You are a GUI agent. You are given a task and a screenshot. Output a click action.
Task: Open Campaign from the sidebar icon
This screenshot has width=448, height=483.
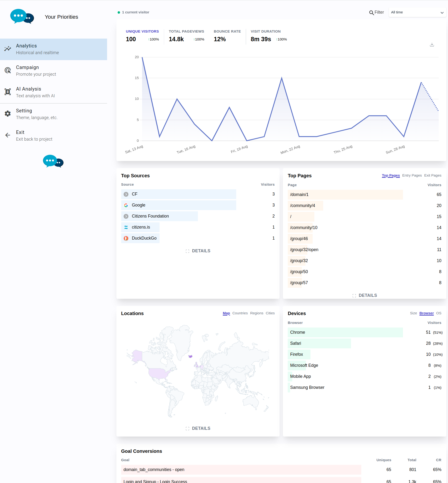coord(7,71)
